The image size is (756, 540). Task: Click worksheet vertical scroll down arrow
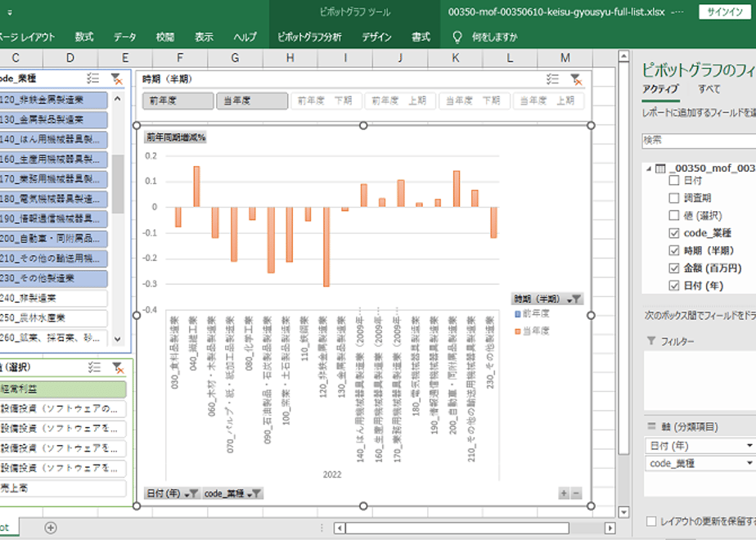tap(623, 512)
